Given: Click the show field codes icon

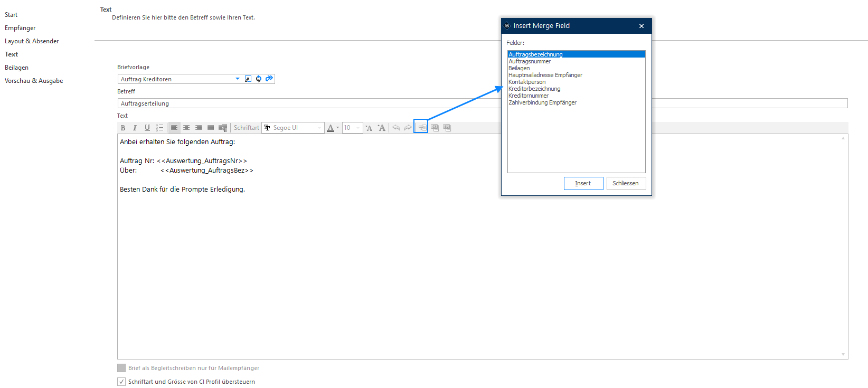Looking at the screenshot, I should [x=435, y=128].
